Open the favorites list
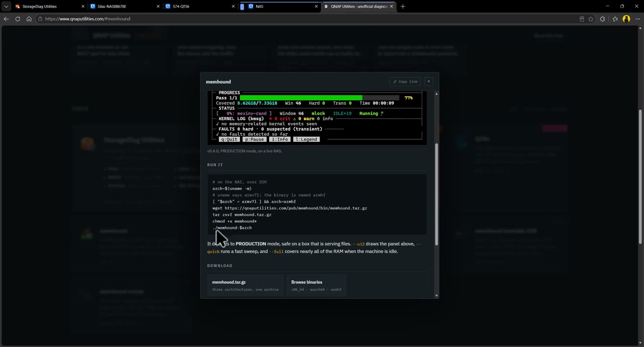Screen dimensions: 644x347 pos(615,19)
